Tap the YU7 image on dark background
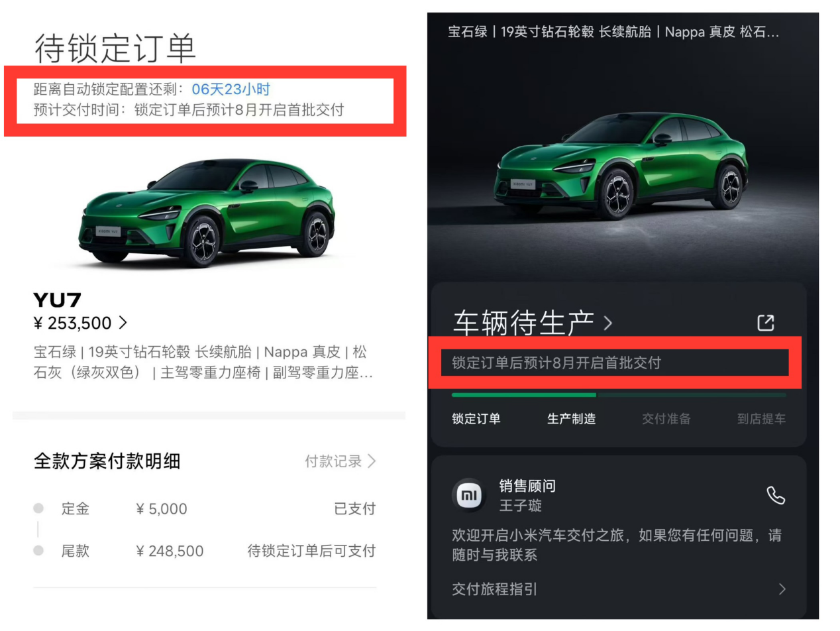This screenshot has height=631, width=840. [x=621, y=166]
